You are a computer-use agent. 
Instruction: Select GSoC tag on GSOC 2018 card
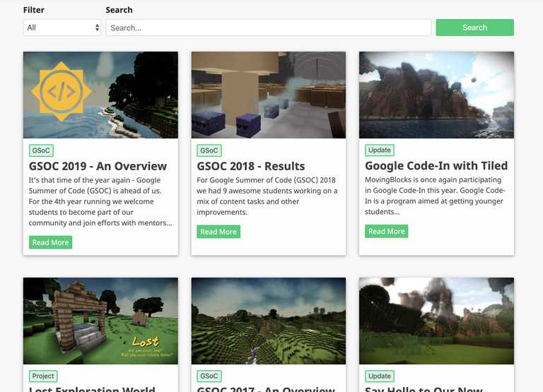(209, 150)
